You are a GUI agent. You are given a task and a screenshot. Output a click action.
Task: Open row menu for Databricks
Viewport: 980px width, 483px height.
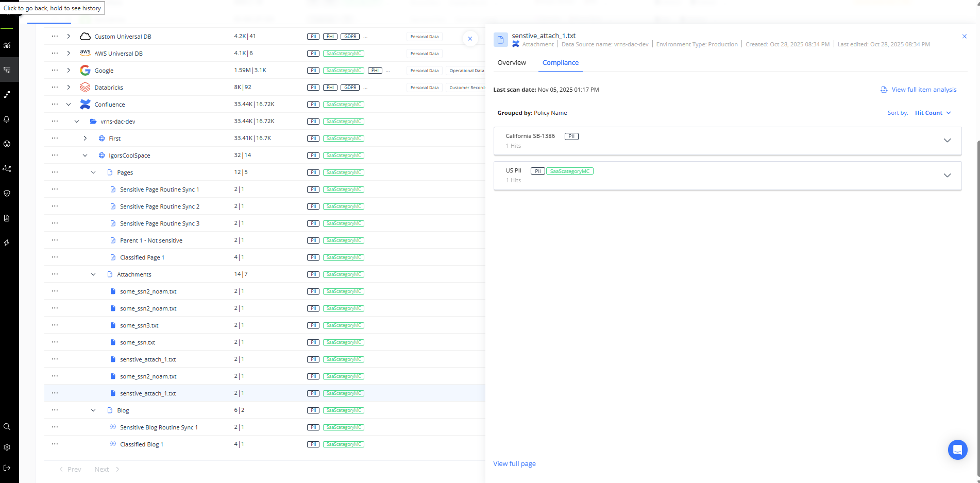click(x=55, y=87)
